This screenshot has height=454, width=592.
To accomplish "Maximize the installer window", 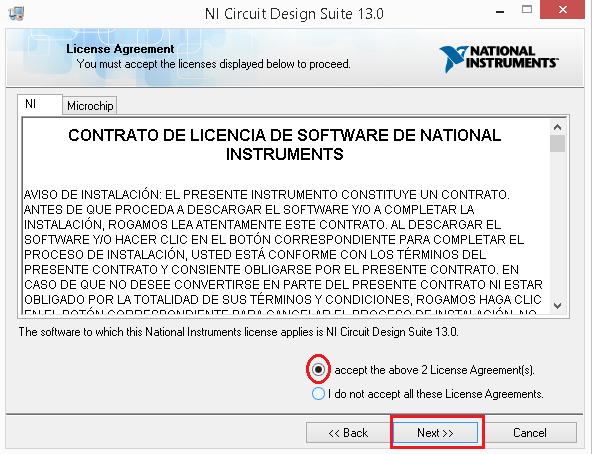I will click(527, 9).
